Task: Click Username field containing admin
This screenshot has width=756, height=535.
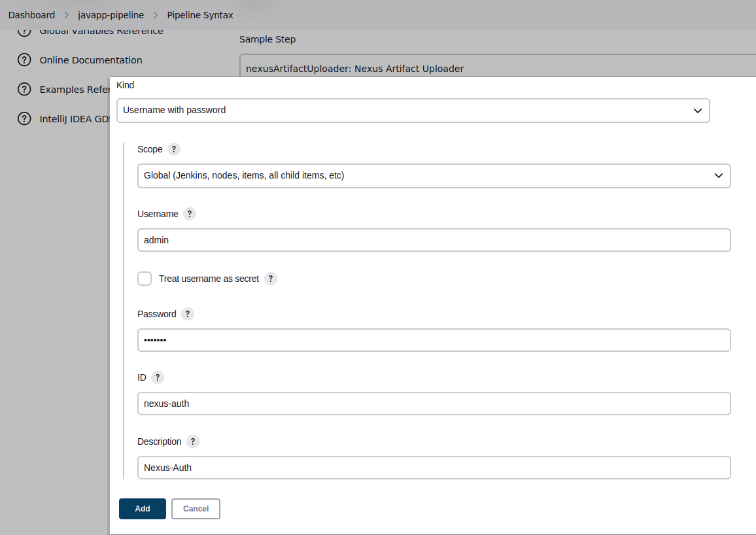Action: click(x=434, y=240)
